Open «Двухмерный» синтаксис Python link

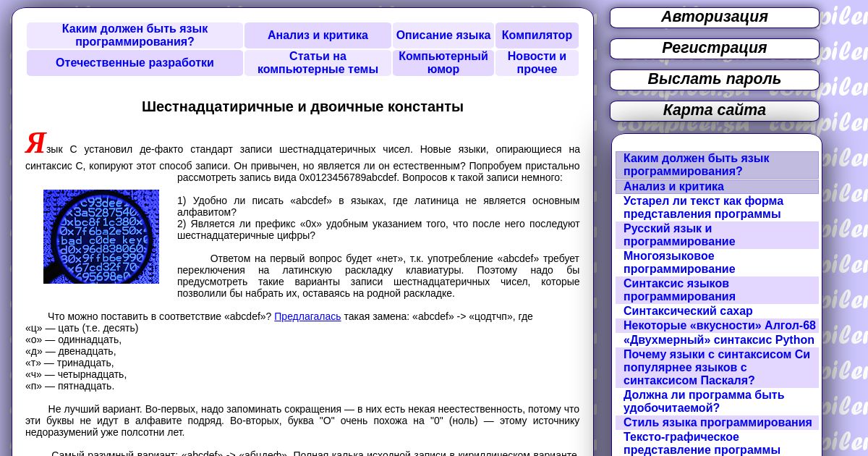click(x=717, y=340)
